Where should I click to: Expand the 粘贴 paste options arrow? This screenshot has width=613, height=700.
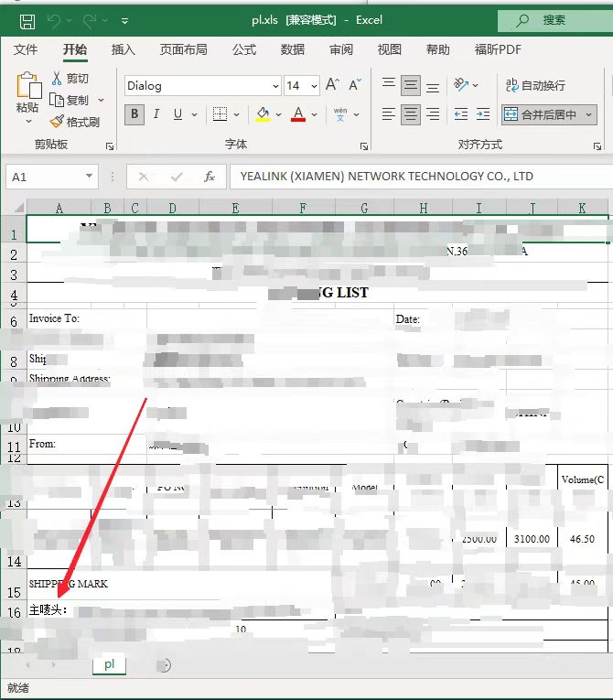click(x=28, y=122)
